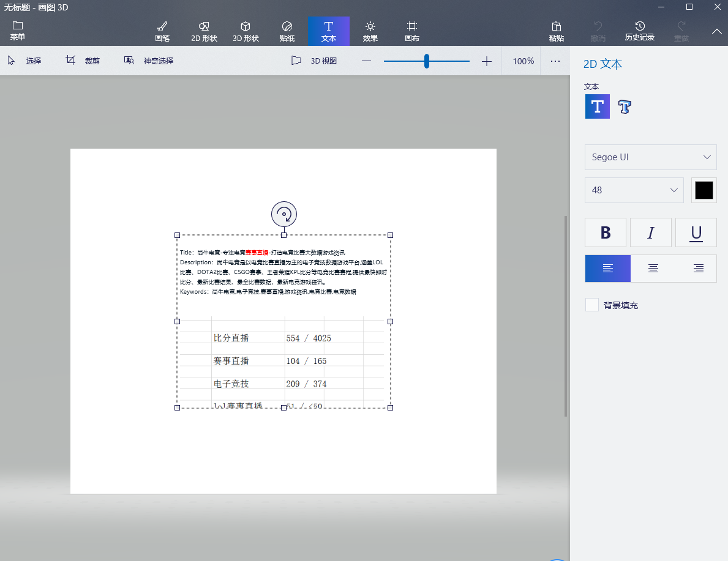Click the canvas vertical scrollbar
The image size is (728, 561).
[x=566, y=316]
